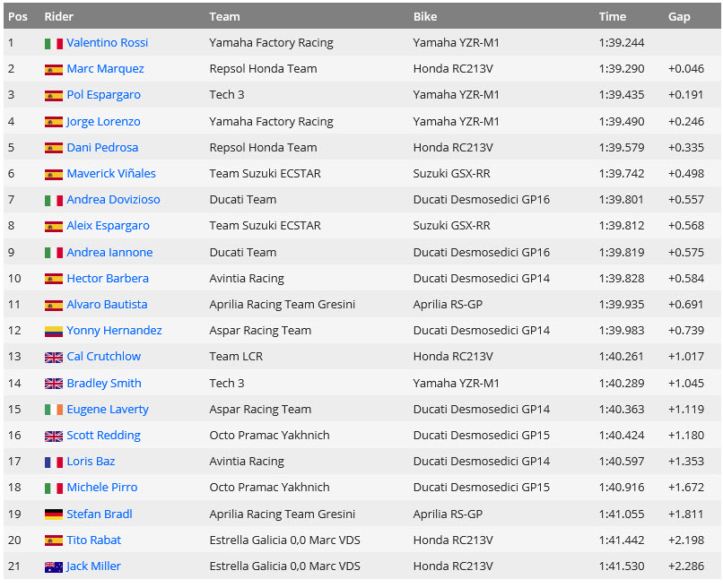Screen dimensions: 723x588
Task: Select the Andrea Dovizioso link
Action: tap(112, 200)
